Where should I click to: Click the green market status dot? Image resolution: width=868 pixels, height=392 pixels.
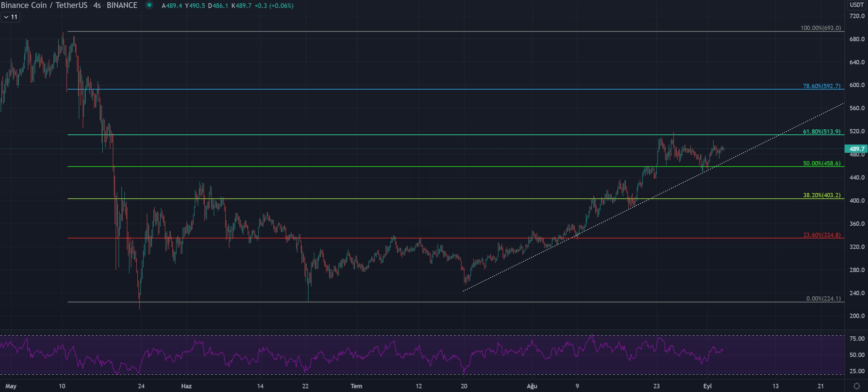pos(149,5)
